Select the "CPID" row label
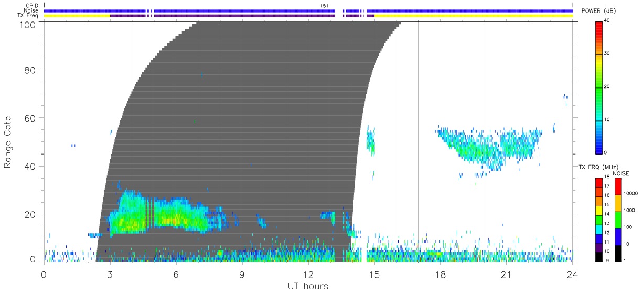 click(x=31, y=6)
